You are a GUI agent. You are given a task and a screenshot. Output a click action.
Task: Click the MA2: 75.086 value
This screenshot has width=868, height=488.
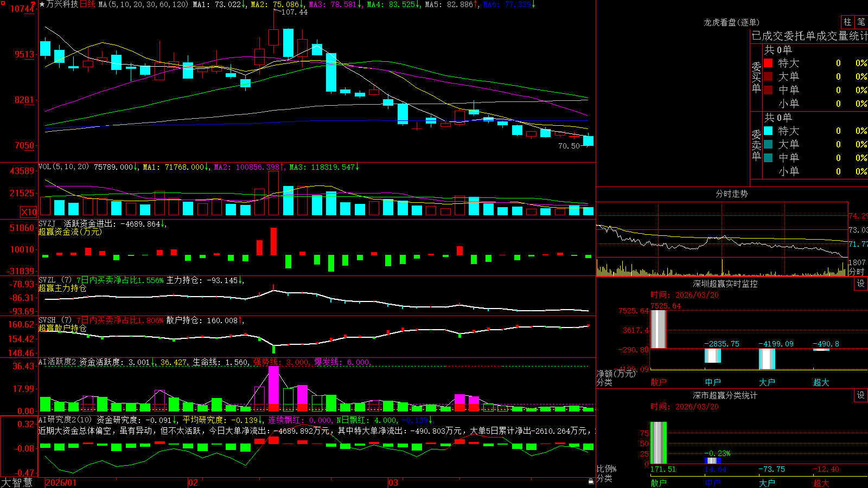pyautogui.click(x=277, y=4)
